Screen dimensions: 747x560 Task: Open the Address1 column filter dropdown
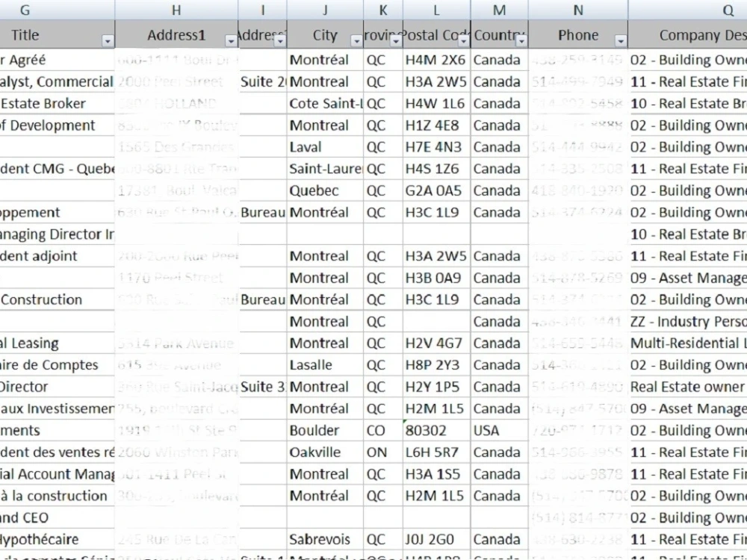click(x=231, y=41)
